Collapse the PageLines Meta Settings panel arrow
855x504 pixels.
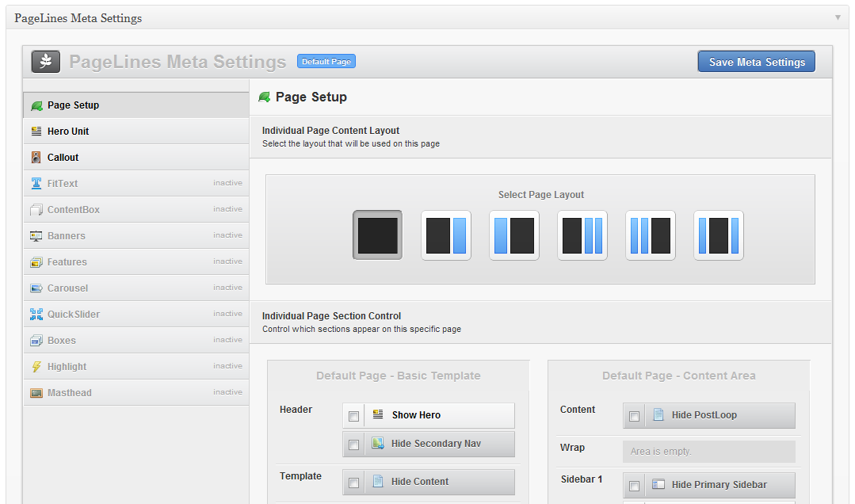[x=838, y=17]
